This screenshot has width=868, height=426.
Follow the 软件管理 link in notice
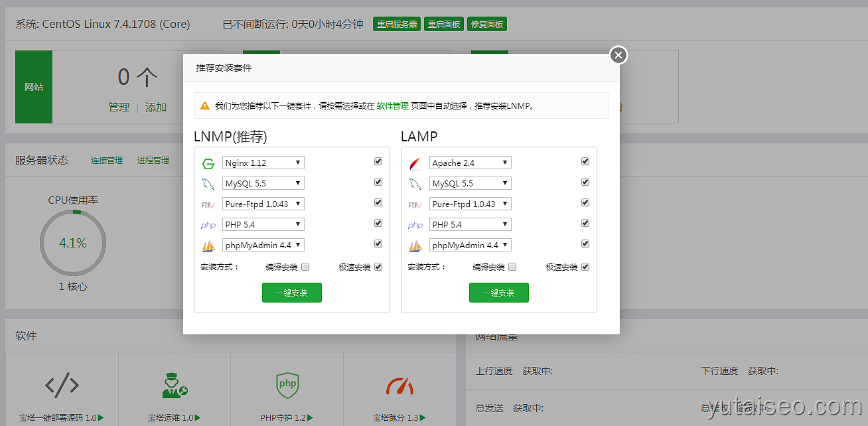[393, 106]
